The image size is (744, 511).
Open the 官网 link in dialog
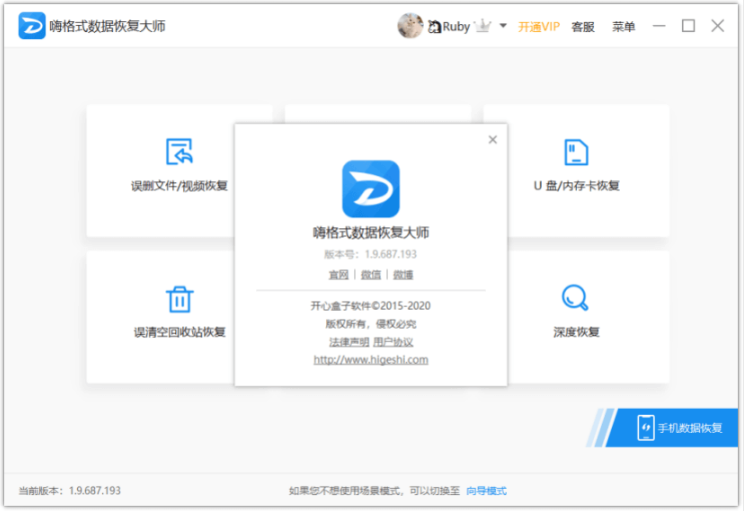[338, 275]
